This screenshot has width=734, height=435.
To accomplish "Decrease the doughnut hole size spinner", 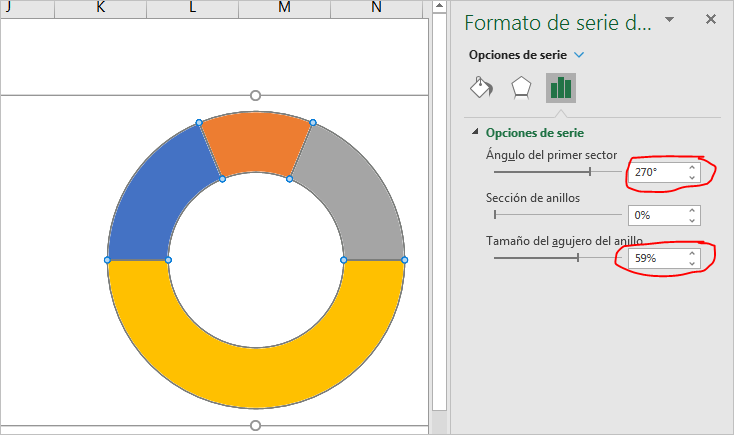I will coord(692,264).
